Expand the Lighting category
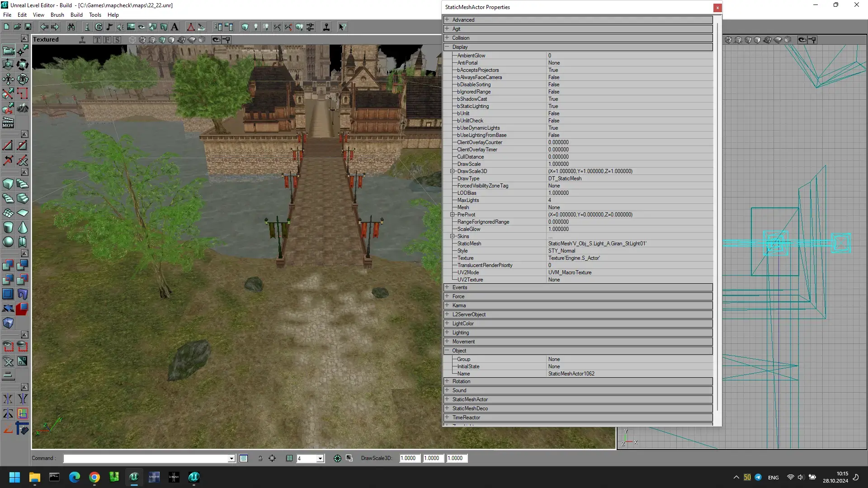This screenshot has height=488, width=868. pyautogui.click(x=447, y=333)
